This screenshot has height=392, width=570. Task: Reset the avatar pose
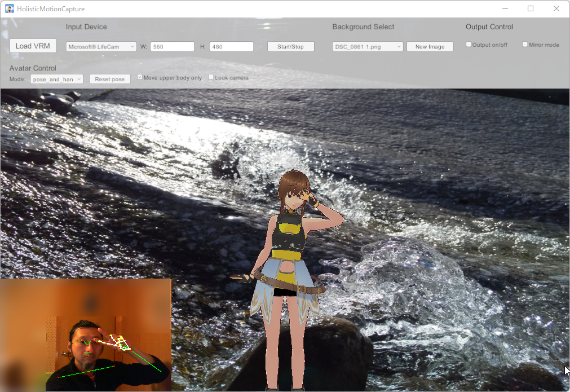click(110, 79)
